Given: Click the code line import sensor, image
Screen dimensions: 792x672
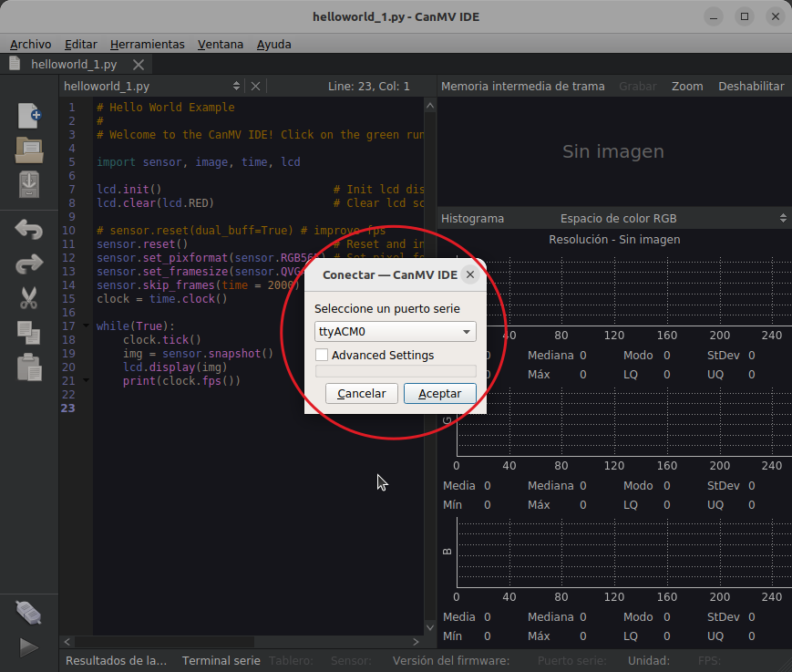Looking at the screenshot, I should coord(199,161).
